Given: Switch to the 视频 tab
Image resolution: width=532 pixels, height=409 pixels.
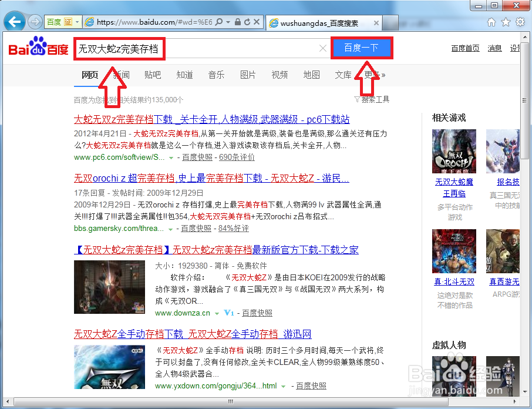Looking at the screenshot, I should click(x=280, y=75).
